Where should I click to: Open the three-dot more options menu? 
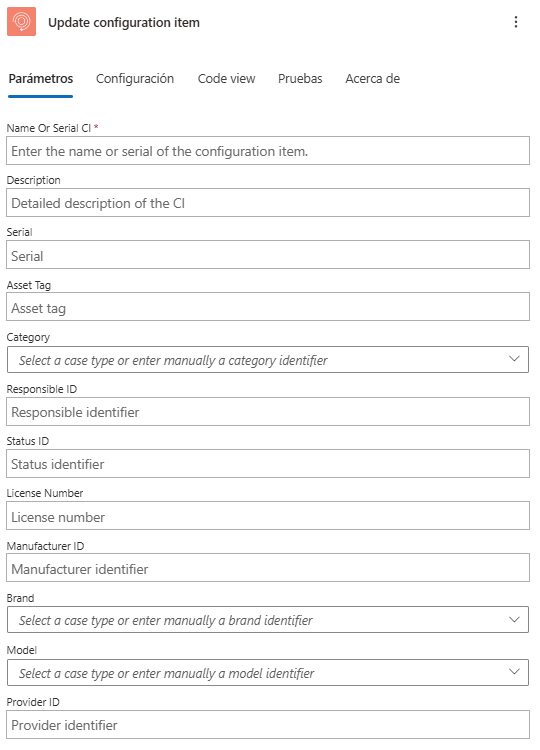click(x=516, y=22)
